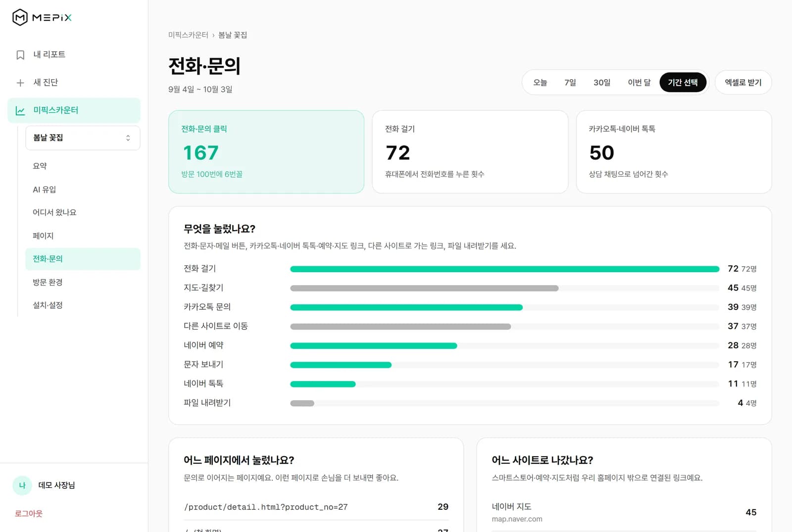Click the 네이버 톡톡 row label
The height and width of the screenshot is (532, 792).
pos(203,384)
